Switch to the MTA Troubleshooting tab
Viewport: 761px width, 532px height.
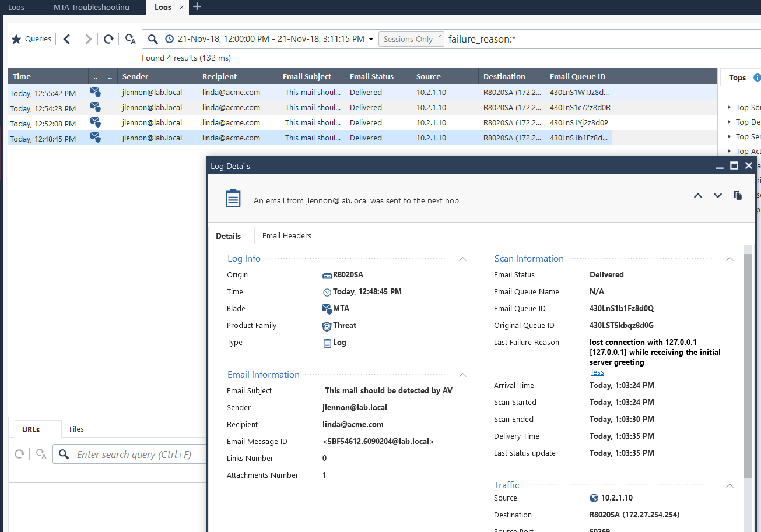[92, 7]
